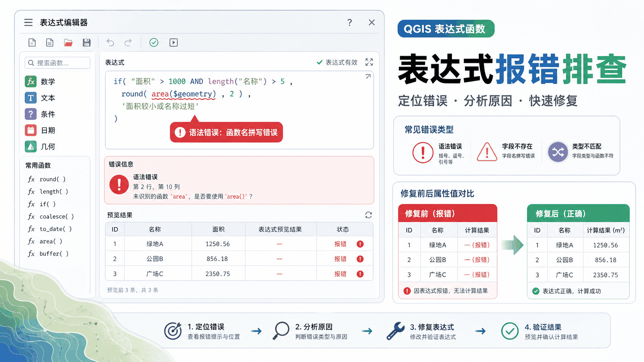Viewport: 644px width, 362px height.
Task: Click the 3. 修复表达式 wrench icon
Action: [395, 331]
